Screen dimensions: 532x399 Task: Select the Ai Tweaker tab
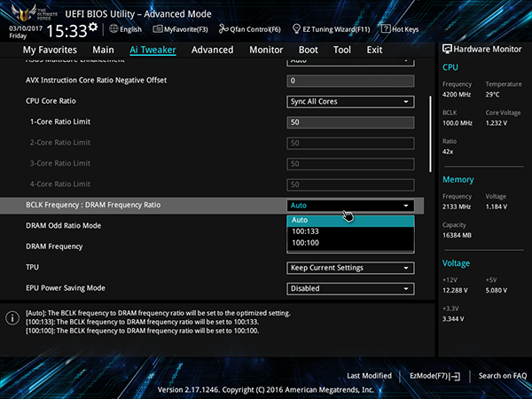tap(153, 50)
